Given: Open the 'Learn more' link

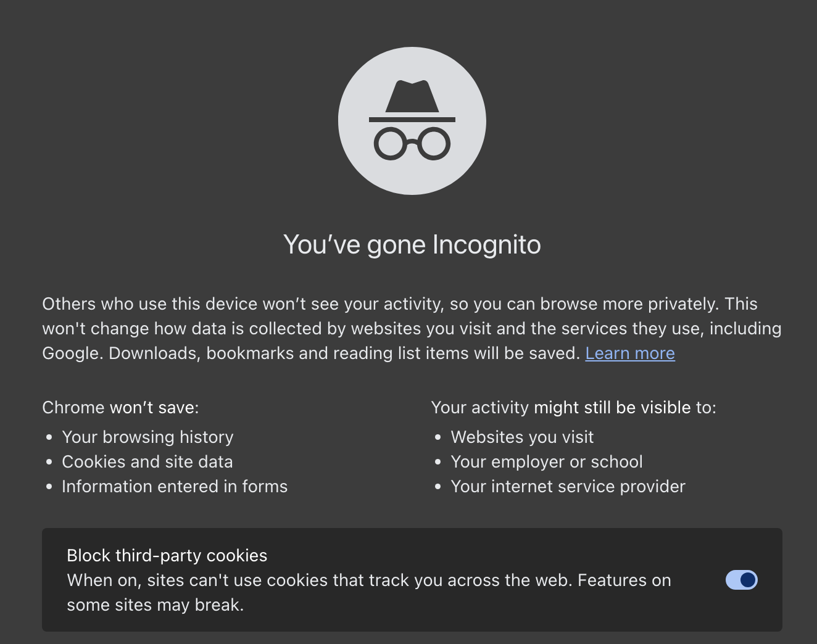Looking at the screenshot, I should click(629, 353).
